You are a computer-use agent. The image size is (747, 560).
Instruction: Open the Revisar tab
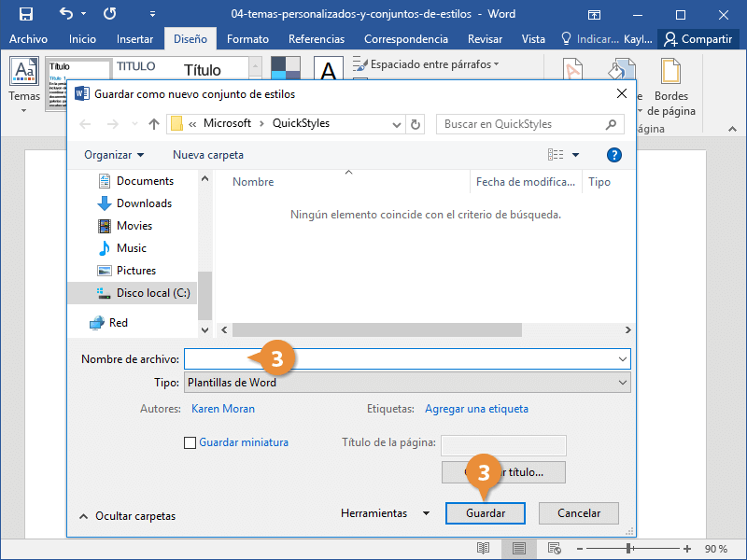pyautogui.click(x=485, y=39)
